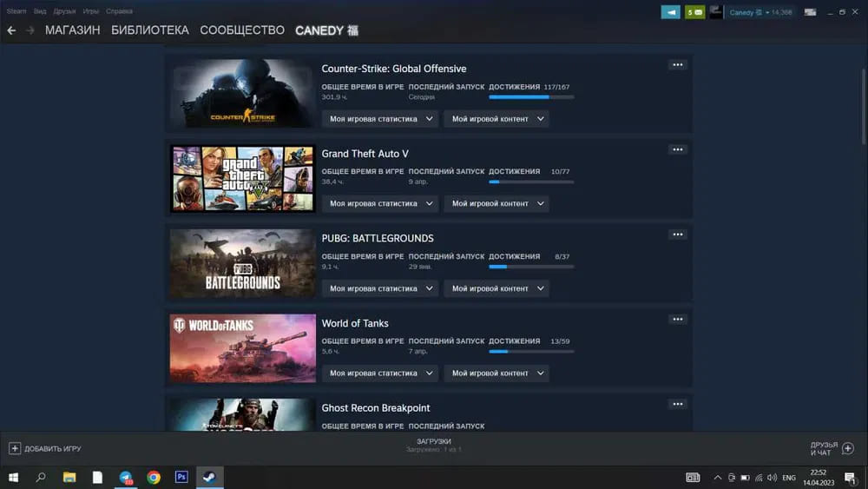Image resolution: width=868 pixels, height=489 pixels.
Task: Open the volume speaker tray icon
Action: [773, 478]
